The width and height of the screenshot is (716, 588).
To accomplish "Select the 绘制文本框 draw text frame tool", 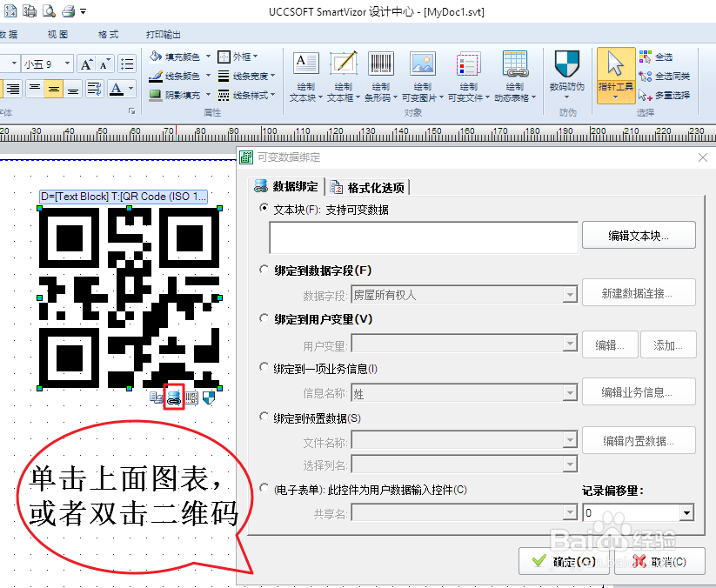I will tap(344, 77).
